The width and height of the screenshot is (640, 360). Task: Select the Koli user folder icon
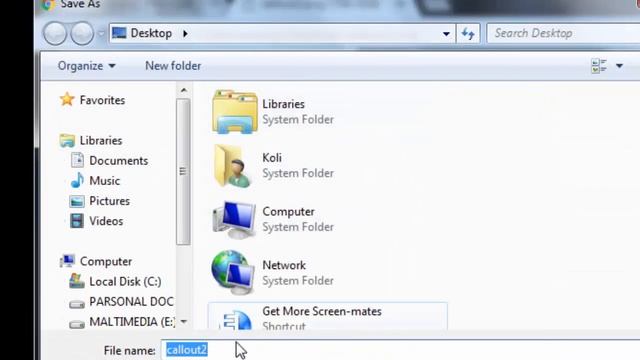pyautogui.click(x=233, y=166)
